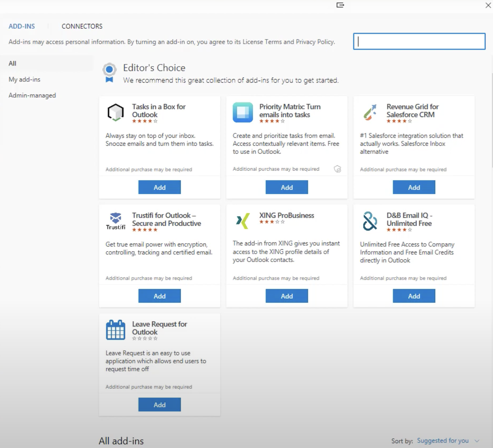Switch to the ADD-INS tab
Screen dimensions: 493x448
tap(22, 26)
